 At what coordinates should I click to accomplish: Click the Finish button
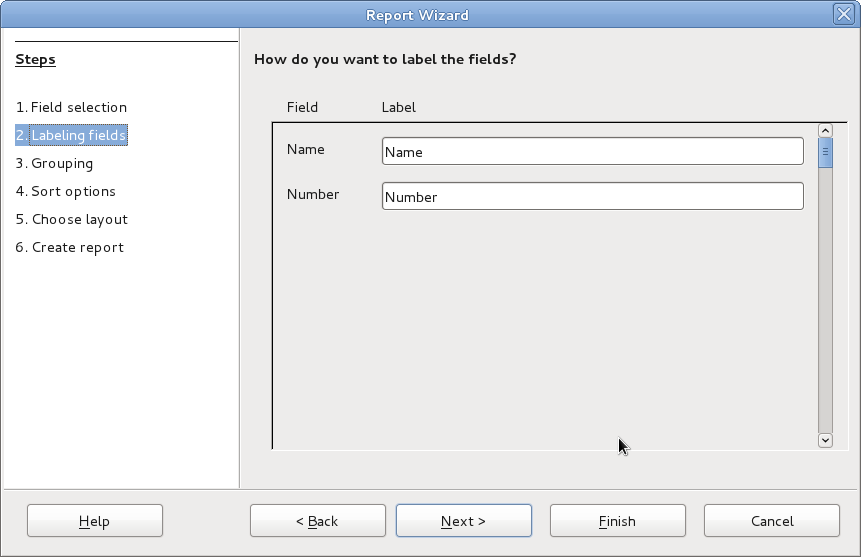click(617, 521)
